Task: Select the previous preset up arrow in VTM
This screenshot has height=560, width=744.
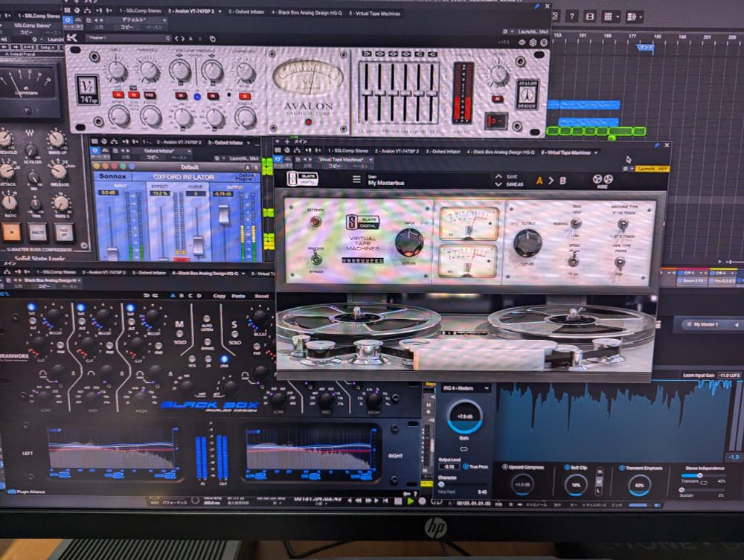Action: click(498, 176)
